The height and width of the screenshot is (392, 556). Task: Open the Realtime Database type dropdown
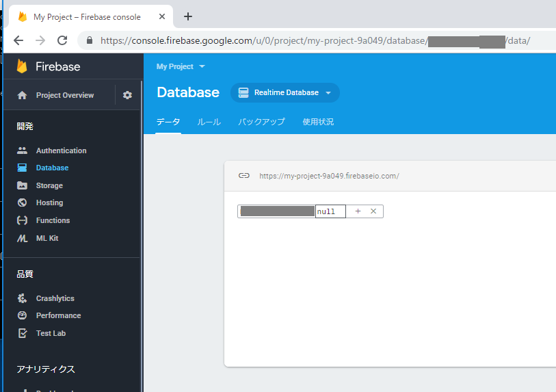click(285, 92)
